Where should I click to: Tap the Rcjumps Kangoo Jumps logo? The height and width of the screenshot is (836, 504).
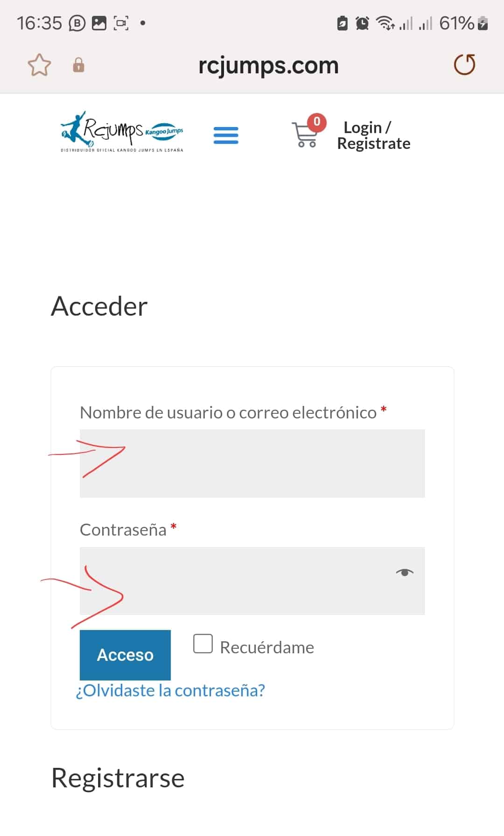coord(122,131)
